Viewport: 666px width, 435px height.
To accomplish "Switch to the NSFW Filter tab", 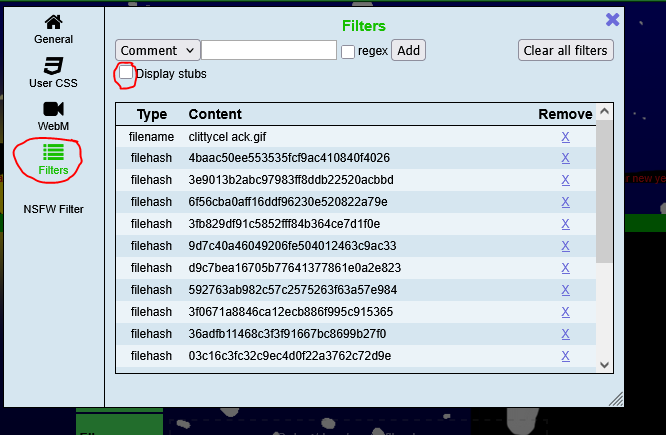I will pyautogui.click(x=53, y=209).
